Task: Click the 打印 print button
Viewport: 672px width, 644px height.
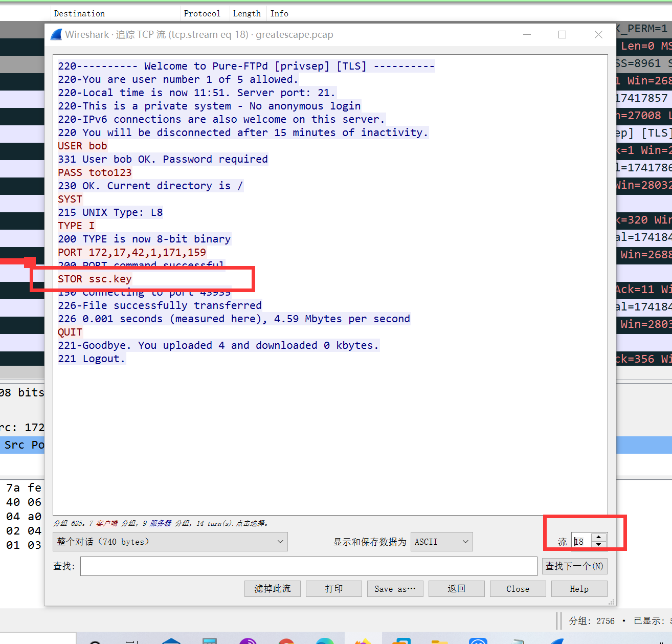Action: tap(334, 589)
